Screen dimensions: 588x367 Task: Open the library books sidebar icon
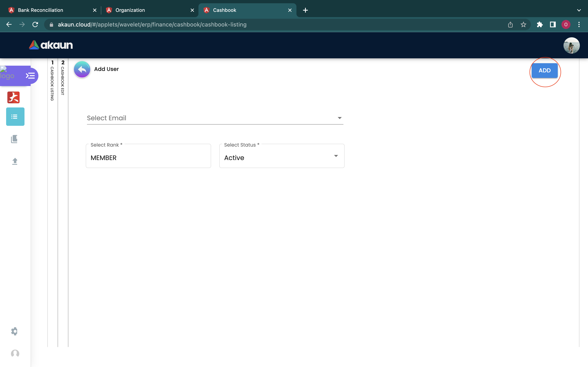click(x=14, y=139)
